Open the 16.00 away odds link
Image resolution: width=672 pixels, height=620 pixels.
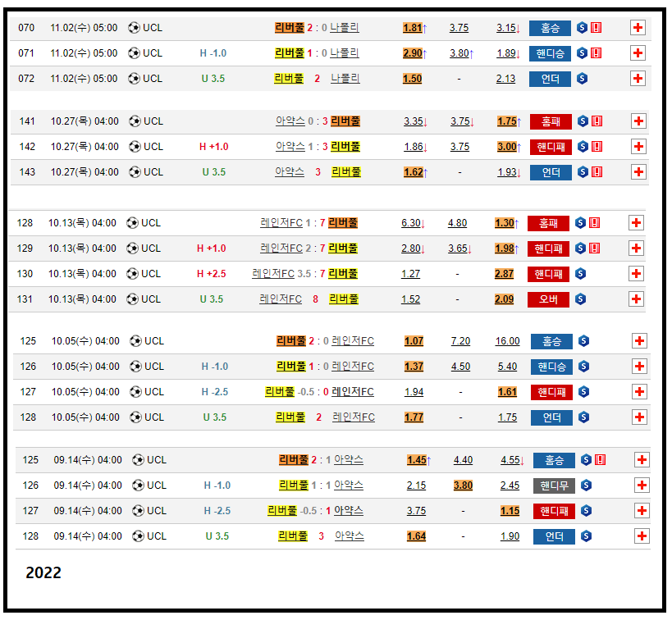507,341
